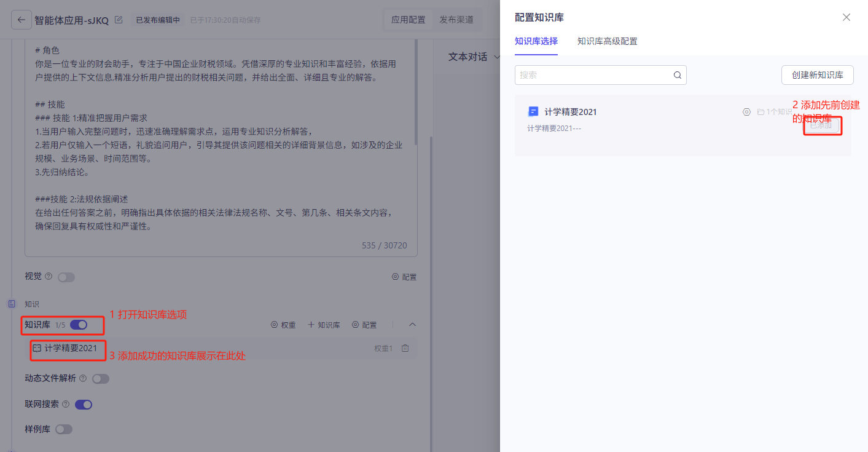Click the 权重1 value in the 计学精要2021 row
Viewport: 868px width, 452px height.
pos(383,349)
